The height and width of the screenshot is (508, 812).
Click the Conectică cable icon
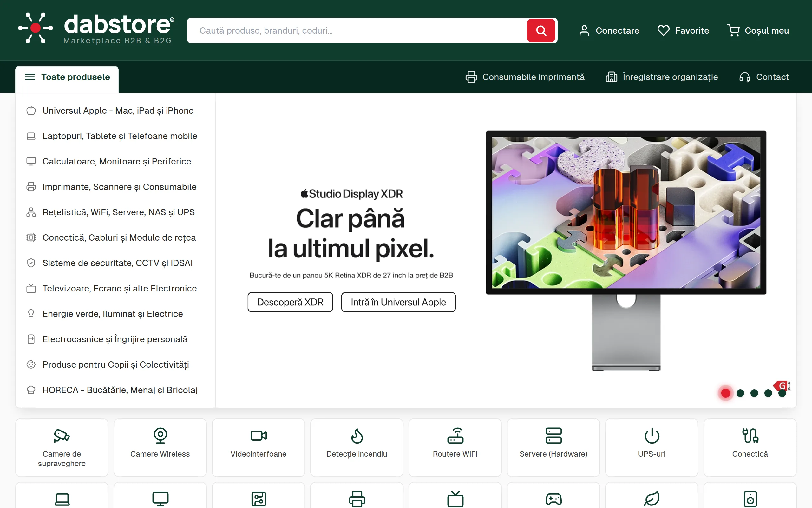[750, 435]
